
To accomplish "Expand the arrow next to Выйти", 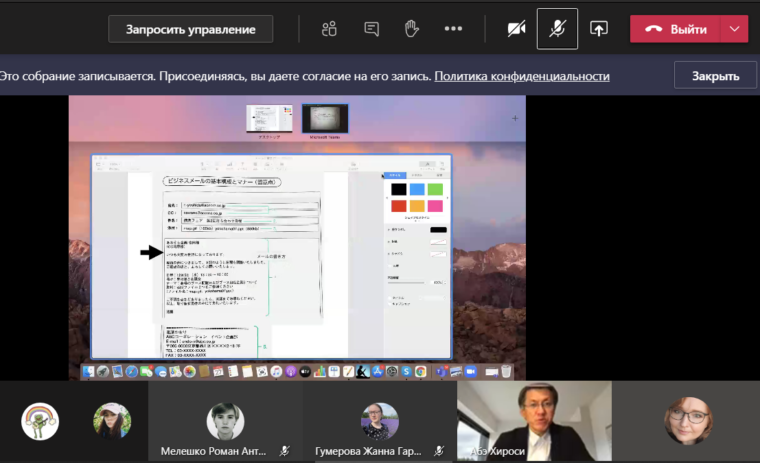I will (x=735, y=29).
